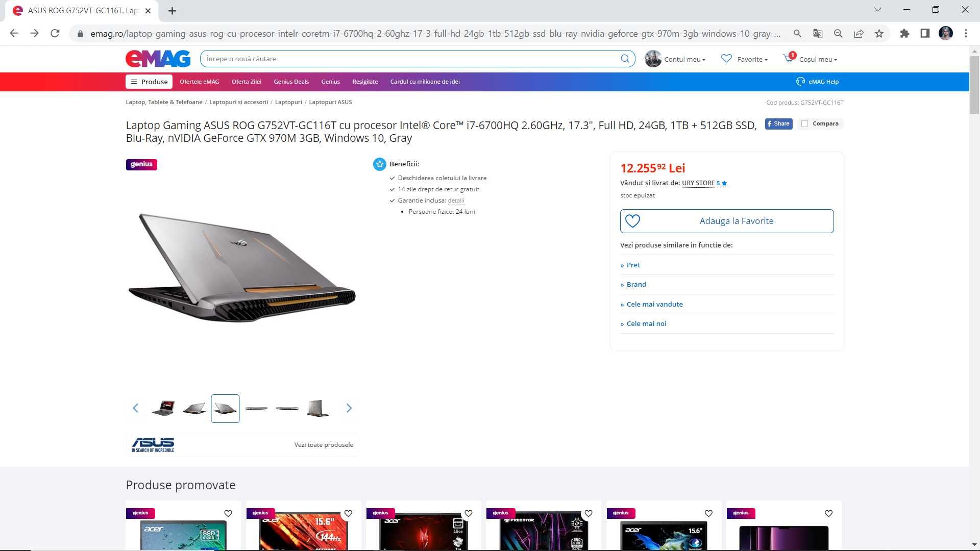980x551 pixels.
Task: Click Adauga la Favorite button
Action: click(x=727, y=221)
